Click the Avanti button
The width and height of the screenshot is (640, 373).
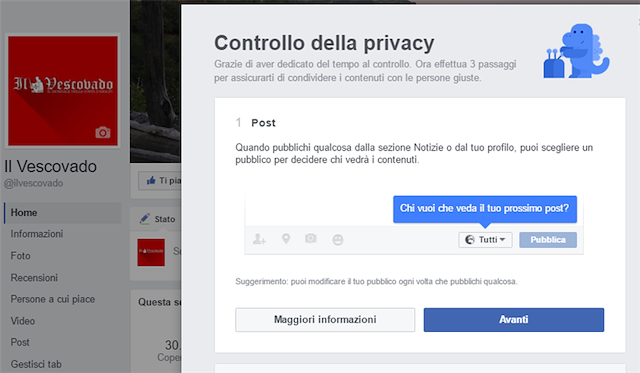(x=514, y=320)
